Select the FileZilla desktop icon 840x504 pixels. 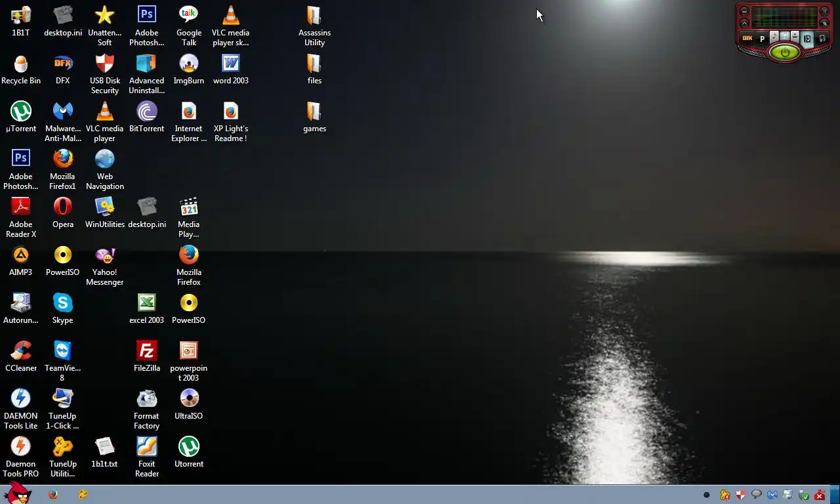pyautogui.click(x=147, y=357)
